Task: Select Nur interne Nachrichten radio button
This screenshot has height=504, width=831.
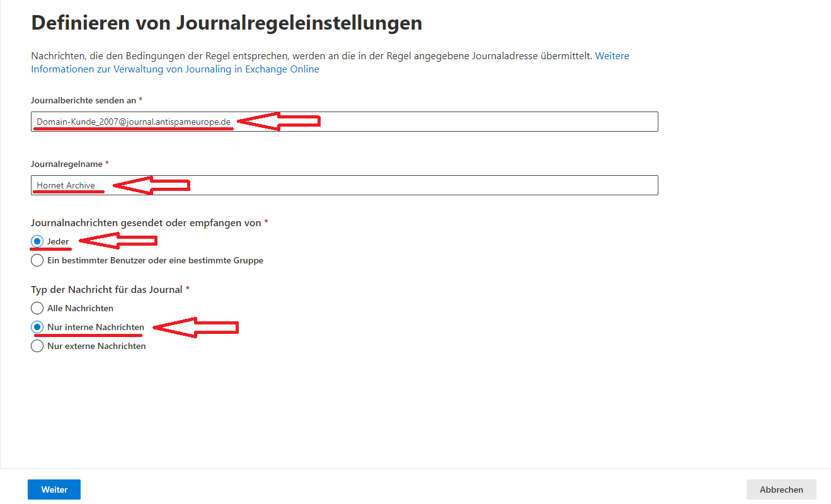Action: pos(38,327)
